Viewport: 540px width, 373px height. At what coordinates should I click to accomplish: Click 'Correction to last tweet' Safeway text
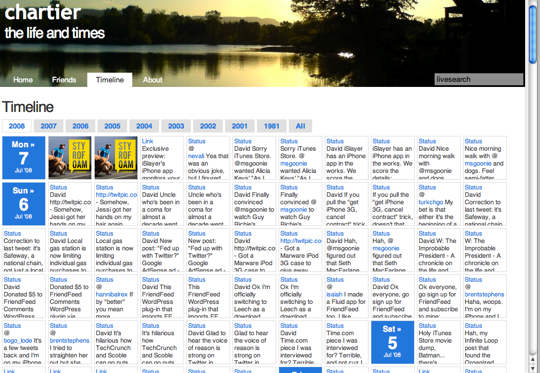tap(23, 256)
